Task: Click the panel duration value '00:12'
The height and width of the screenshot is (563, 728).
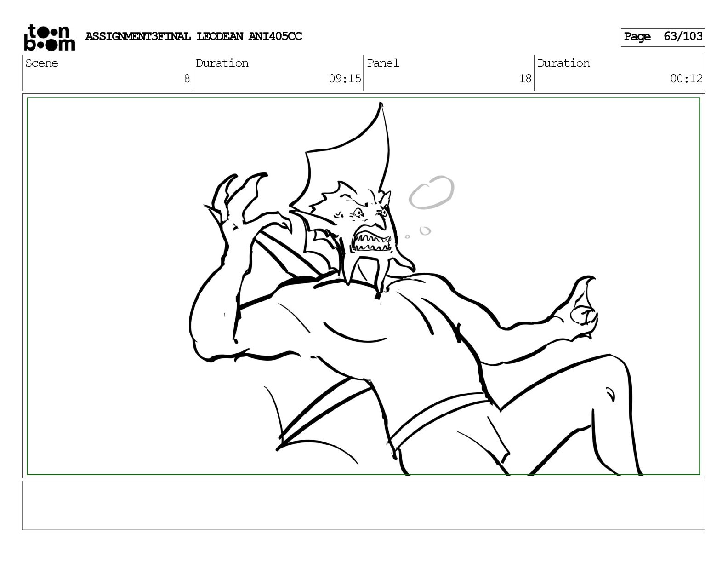Action: (686, 79)
